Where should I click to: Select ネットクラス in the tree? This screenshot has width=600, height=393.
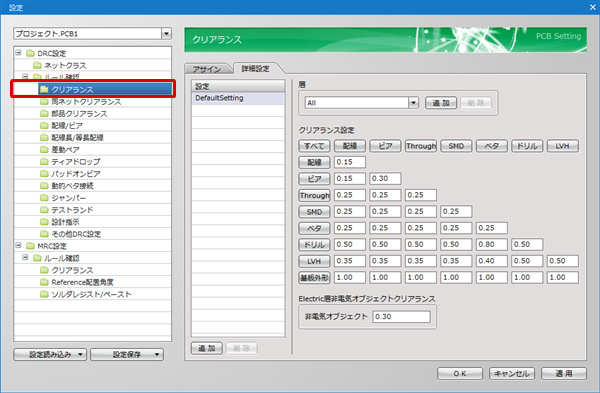pyautogui.click(x=65, y=65)
